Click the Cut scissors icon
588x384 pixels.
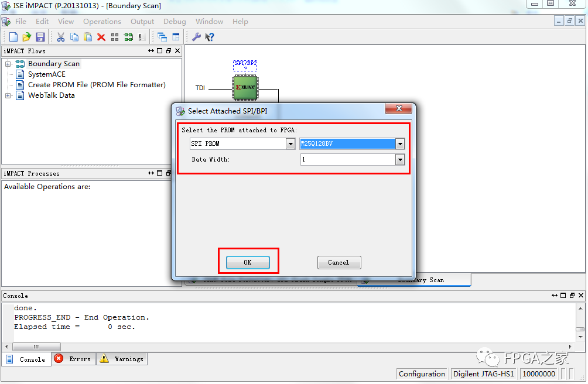click(x=61, y=37)
